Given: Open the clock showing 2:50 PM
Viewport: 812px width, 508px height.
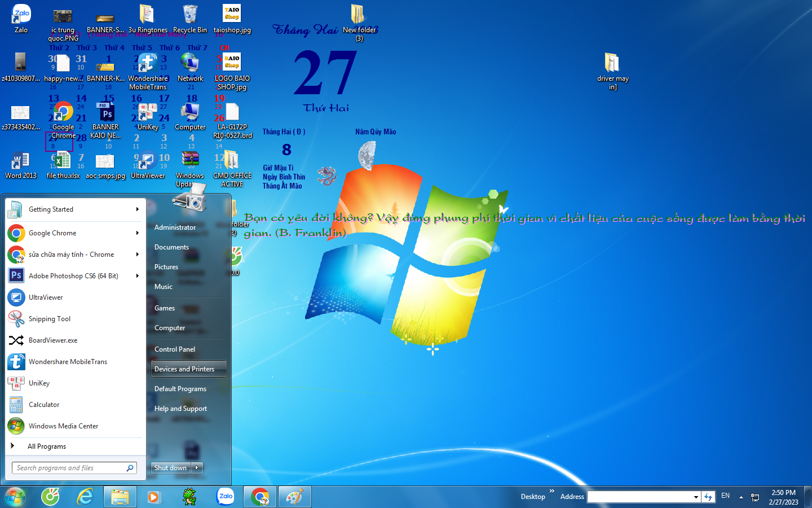Looking at the screenshot, I should click(783, 497).
